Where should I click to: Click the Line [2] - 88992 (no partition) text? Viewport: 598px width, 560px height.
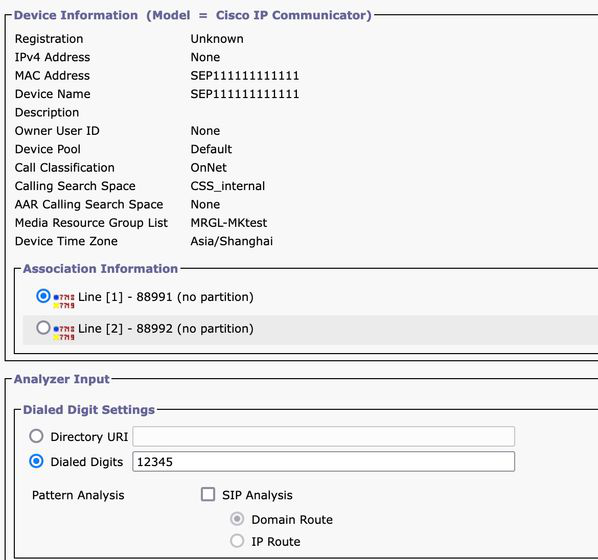[166, 328]
